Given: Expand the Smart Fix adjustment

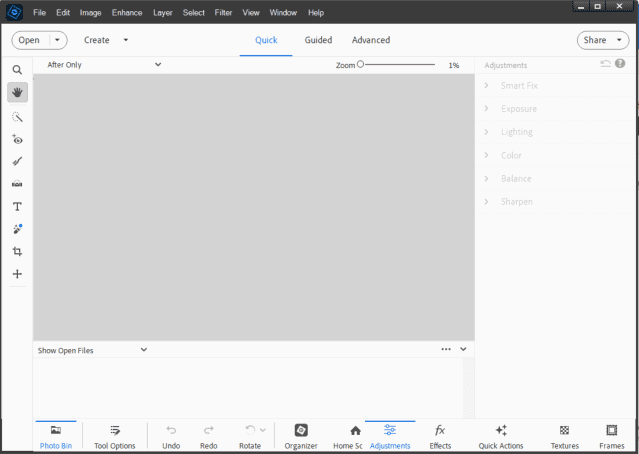Looking at the screenshot, I should coord(518,86).
